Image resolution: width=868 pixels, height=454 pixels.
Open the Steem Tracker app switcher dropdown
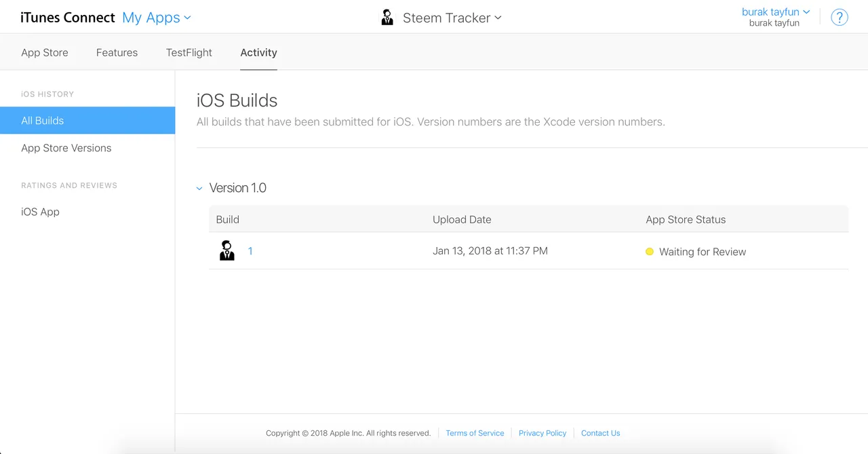[x=452, y=18]
